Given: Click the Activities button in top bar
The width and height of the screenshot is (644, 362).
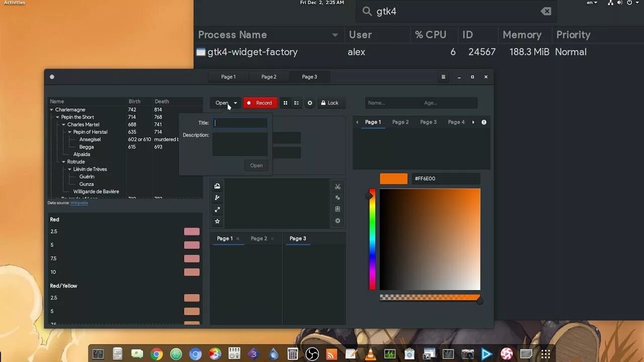Looking at the screenshot, I should [x=15, y=3].
